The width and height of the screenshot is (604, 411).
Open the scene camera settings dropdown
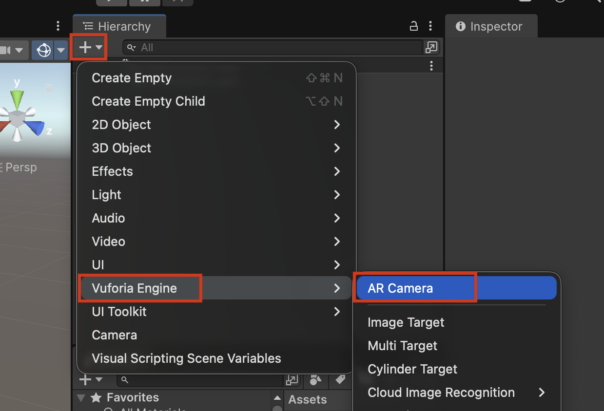(x=12, y=49)
